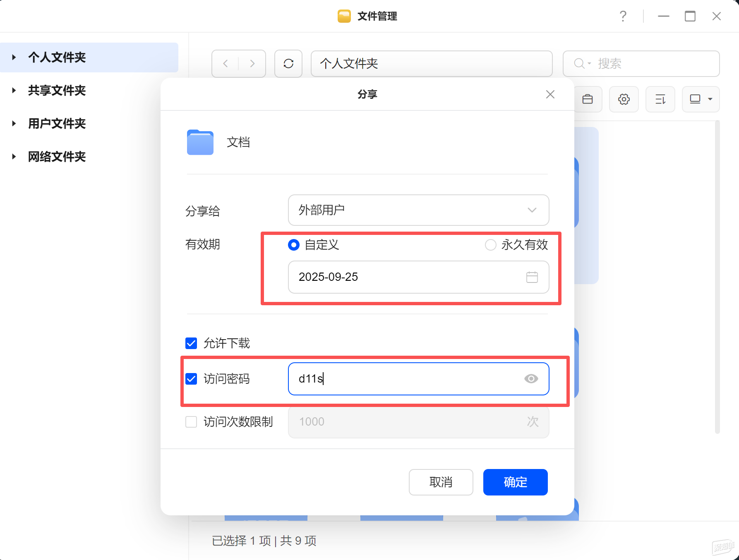Click the sort order icon
Image resolution: width=739 pixels, height=560 pixels.
pyautogui.click(x=660, y=99)
